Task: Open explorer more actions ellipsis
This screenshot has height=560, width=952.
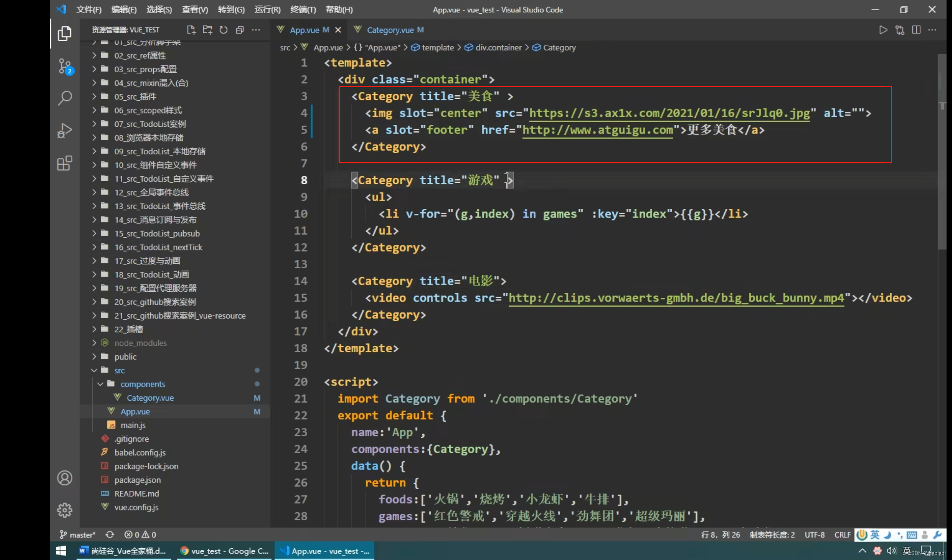Action: [256, 30]
